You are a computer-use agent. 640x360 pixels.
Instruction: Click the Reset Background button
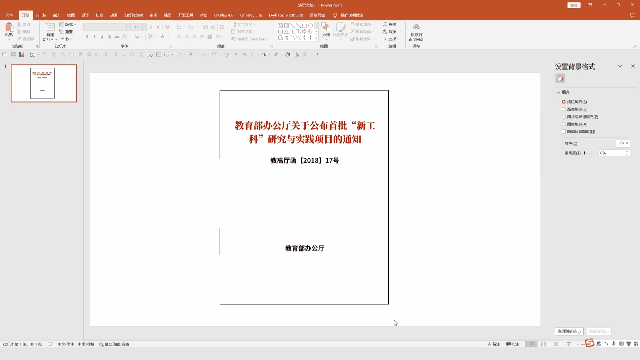tap(599, 331)
